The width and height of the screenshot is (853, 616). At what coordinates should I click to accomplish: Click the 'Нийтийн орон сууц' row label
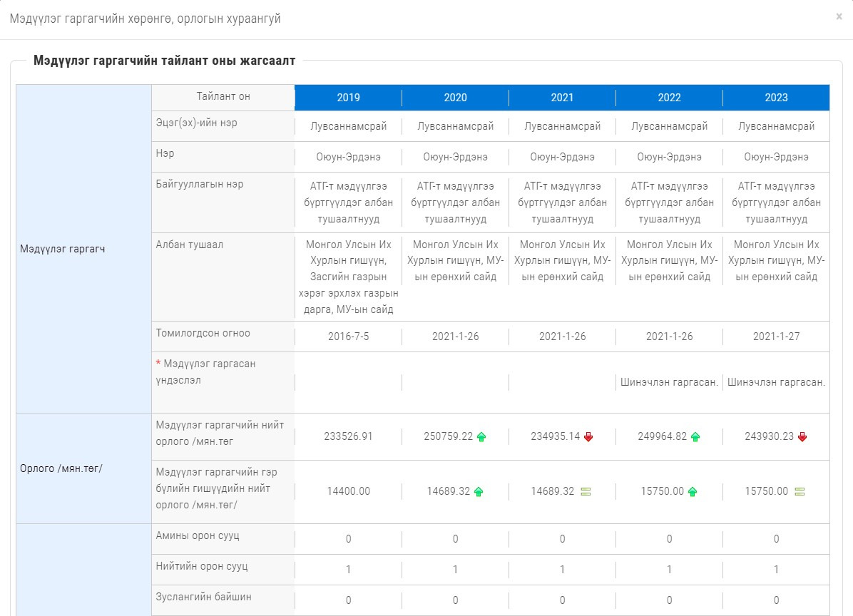coord(202,566)
